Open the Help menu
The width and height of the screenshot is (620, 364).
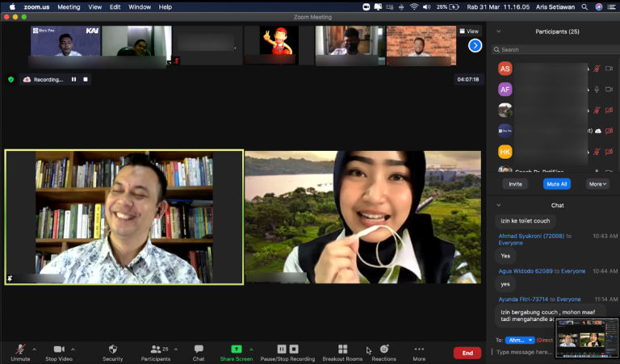coord(165,6)
